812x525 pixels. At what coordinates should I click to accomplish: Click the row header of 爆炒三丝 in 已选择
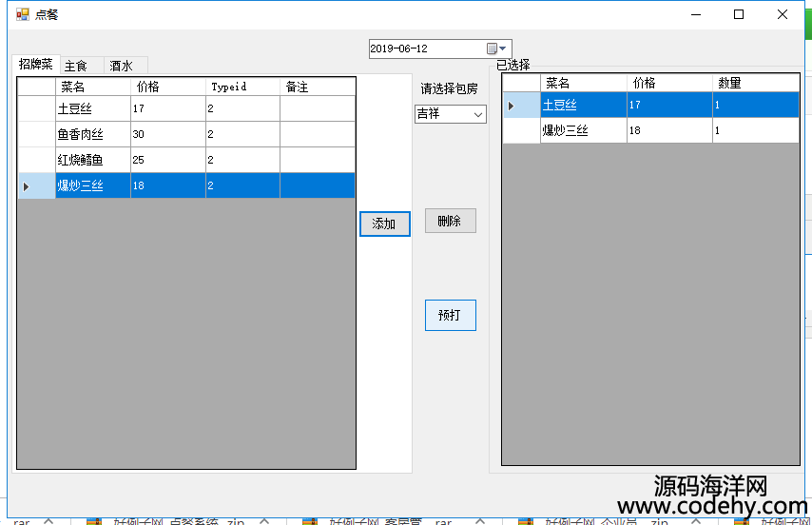tap(521, 130)
